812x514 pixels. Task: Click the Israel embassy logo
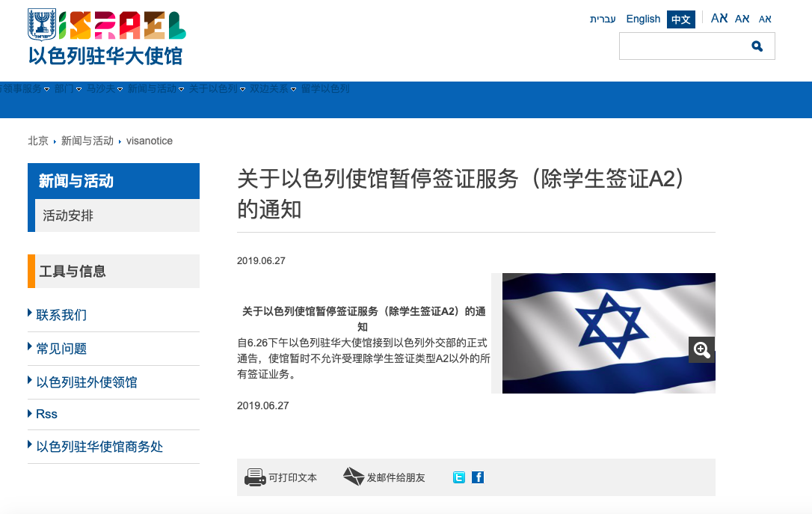(x=107, y=38)
